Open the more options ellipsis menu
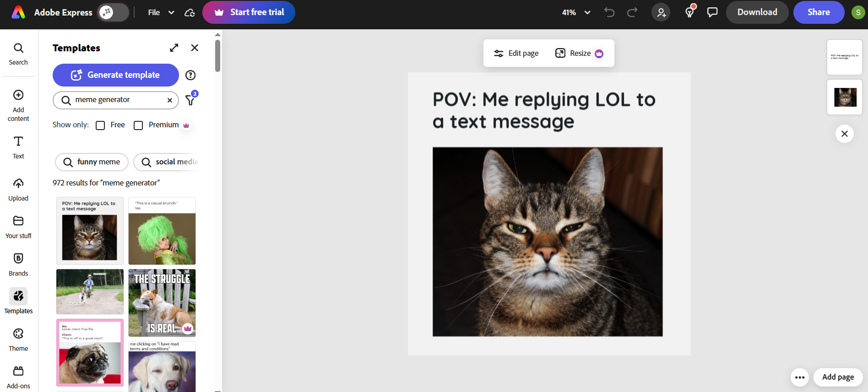Viewport: 868px width, 392px height. [x=800, y=377]
